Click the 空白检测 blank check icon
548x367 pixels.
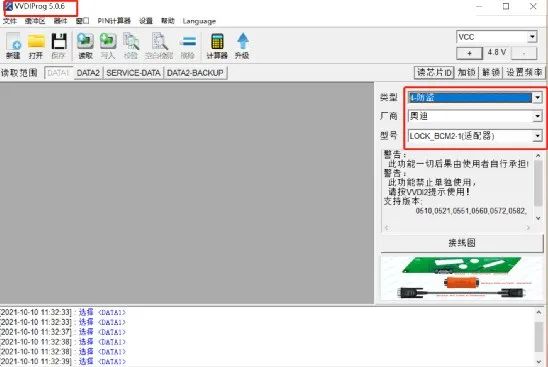coord(159,45)
